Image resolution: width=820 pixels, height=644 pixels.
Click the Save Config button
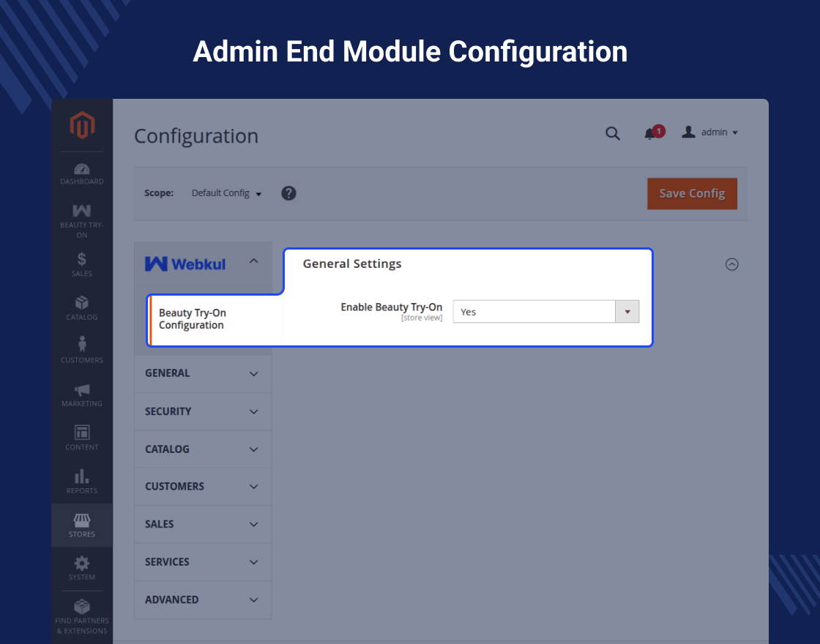[x=692, y=194]
